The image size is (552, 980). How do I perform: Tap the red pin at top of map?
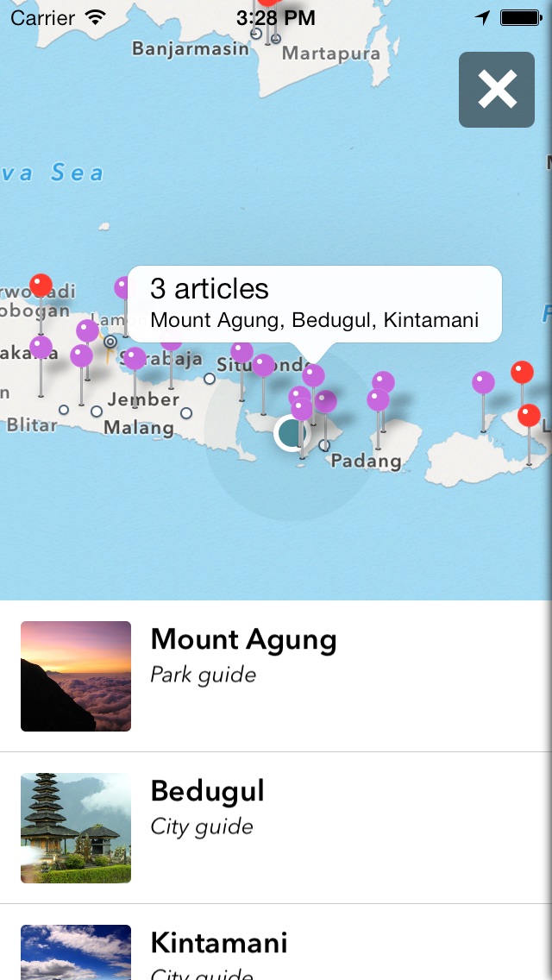click(x=268, y=3)
